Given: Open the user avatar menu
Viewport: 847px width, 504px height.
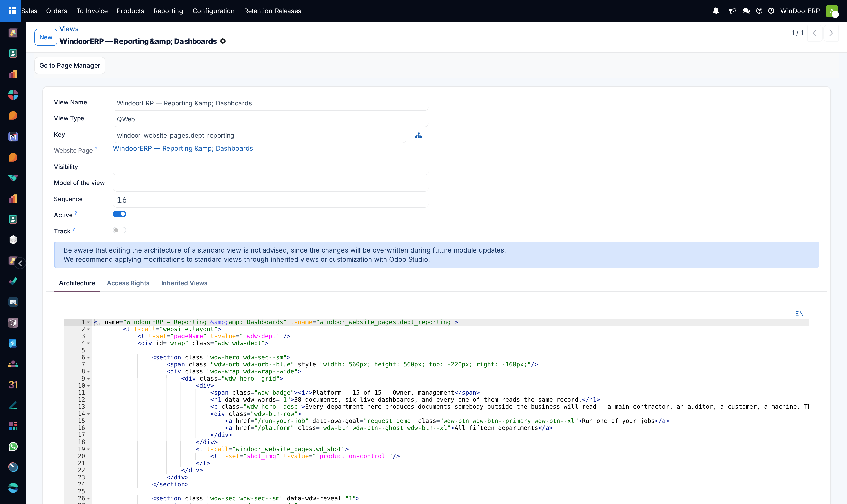Looking at the screenshot, I should point(832,11).
